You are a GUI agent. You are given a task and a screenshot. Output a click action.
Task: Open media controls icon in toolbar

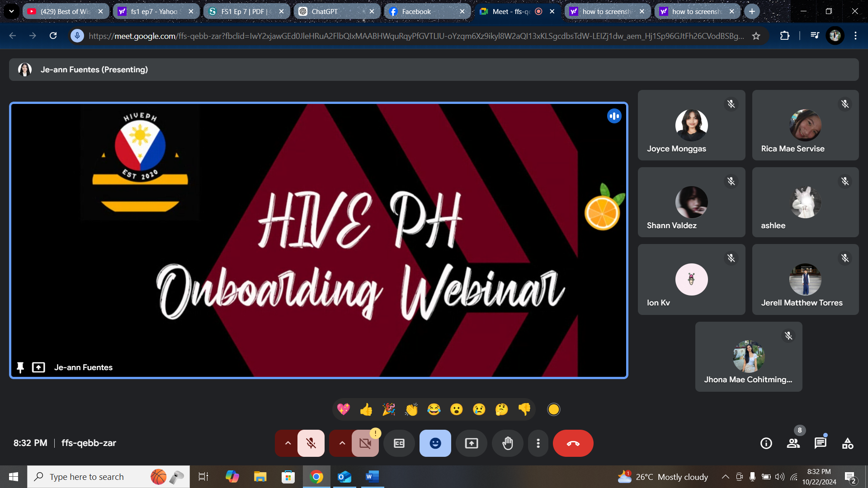coord(815,36)
